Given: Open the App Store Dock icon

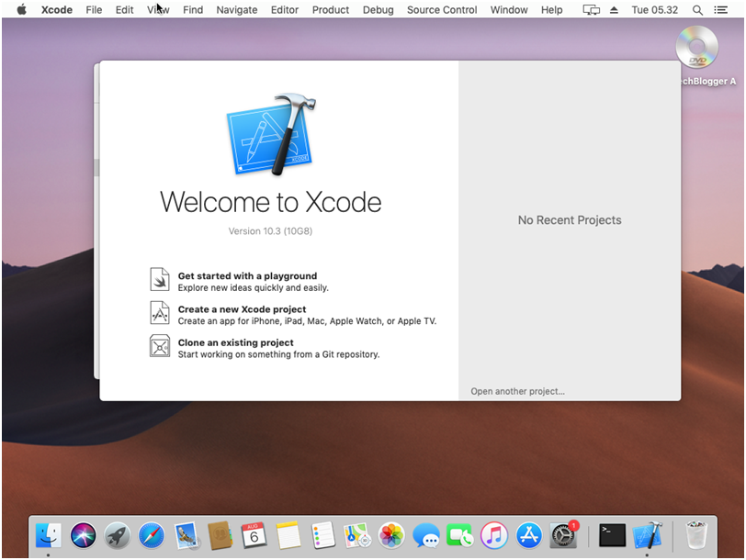Looking at the screenshot, I should pyautogui.click(x=528, y=535).
